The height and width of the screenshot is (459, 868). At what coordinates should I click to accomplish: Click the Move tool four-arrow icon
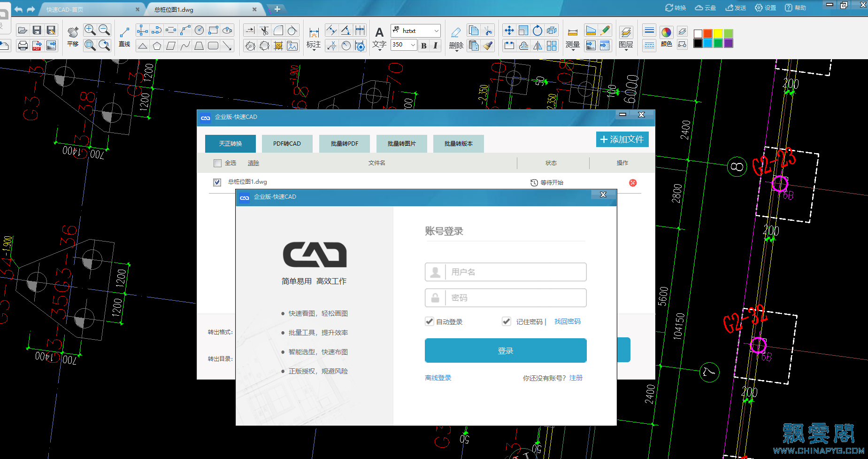click(509, 31)
